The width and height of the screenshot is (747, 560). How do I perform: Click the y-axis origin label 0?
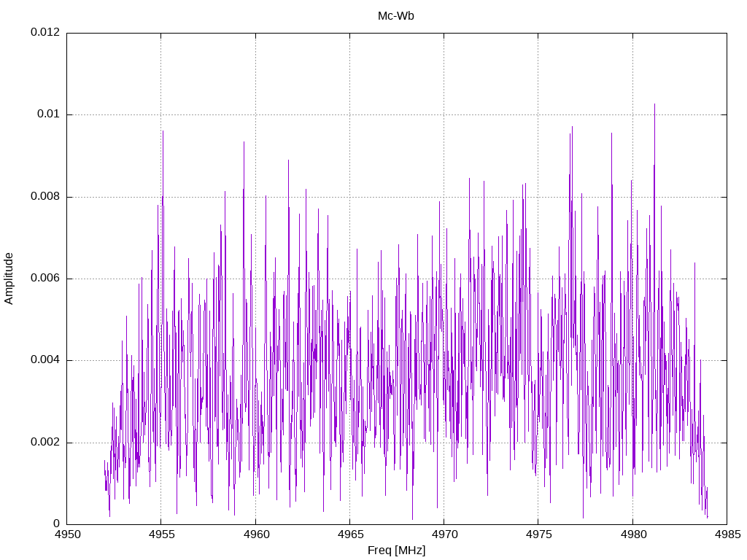[57, 524]
